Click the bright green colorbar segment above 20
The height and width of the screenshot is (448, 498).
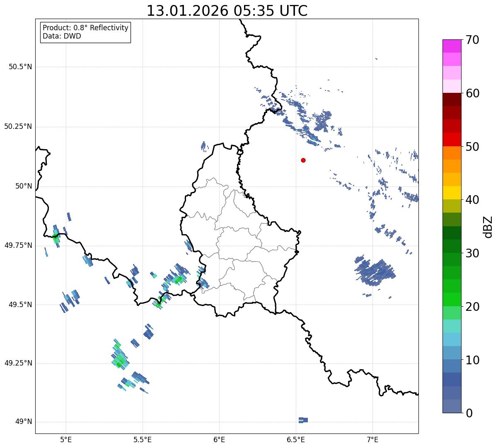pyautogui.click(x=452, y=299)
